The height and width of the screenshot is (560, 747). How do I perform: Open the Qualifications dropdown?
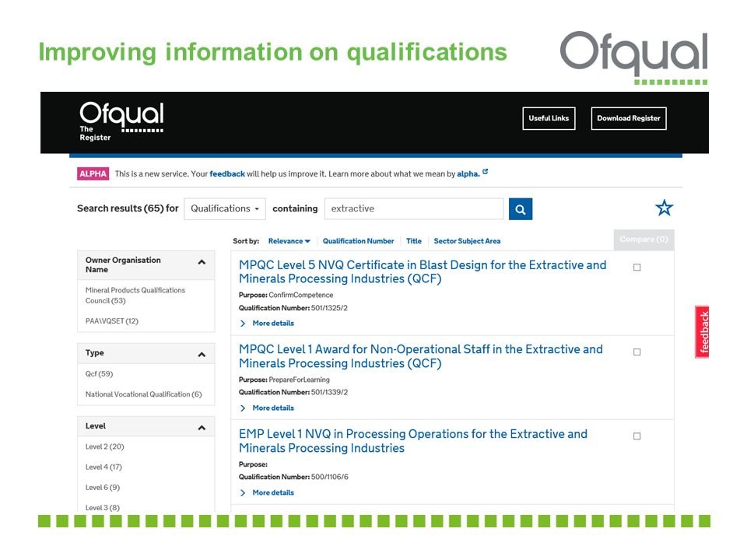[225, 208]
